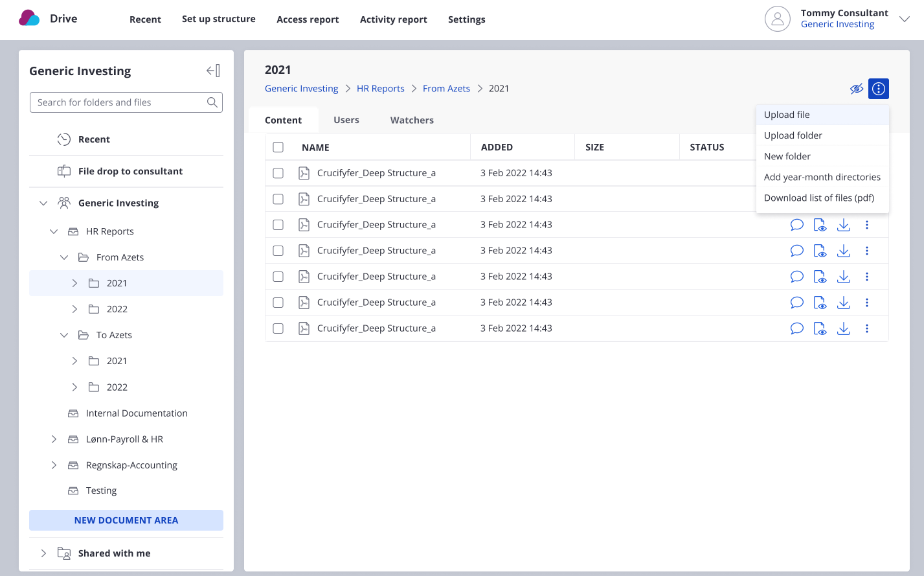Image resolution: width=924 pixels, height=576 pixels.
Task: Select Download list of files (pdf)
Action: pos(822,198)
